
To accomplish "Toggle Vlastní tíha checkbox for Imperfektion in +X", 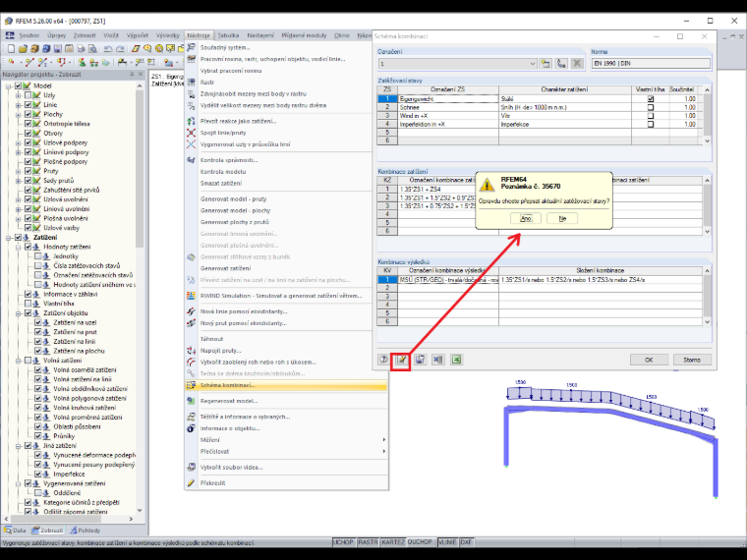I will pyautogui.click(x=651, y=125).
